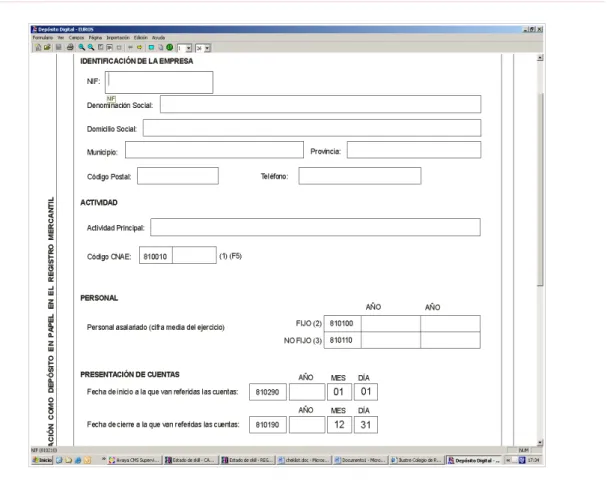Click AÑO field for fecha de cierre
This screenshot has width=607, height=483.
tap(307, 425)
